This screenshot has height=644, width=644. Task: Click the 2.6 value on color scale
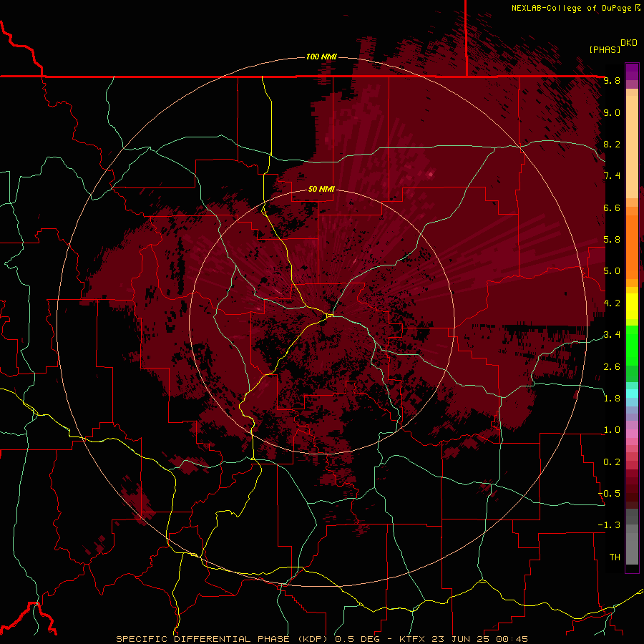[x=612, y=367]
